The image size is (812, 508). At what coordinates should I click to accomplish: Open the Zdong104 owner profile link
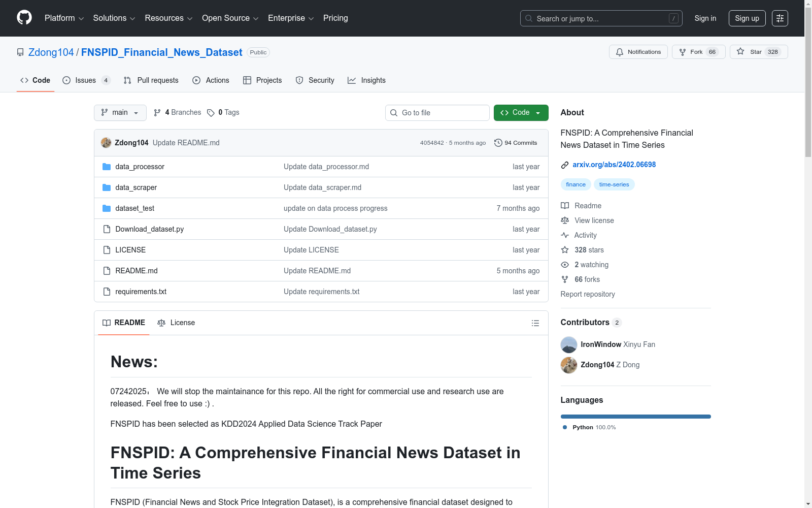click(x=51, y=52)
